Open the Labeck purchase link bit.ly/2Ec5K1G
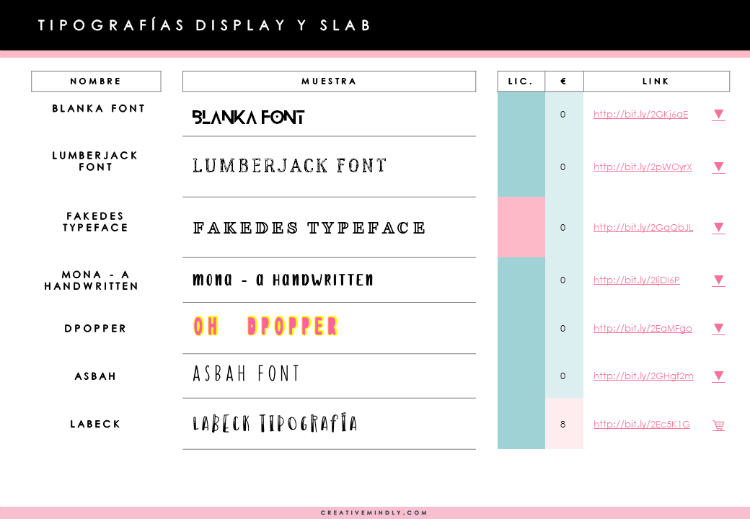Image resolution: width=750 pixels, height=519 pixels. [x=641, y=424]
